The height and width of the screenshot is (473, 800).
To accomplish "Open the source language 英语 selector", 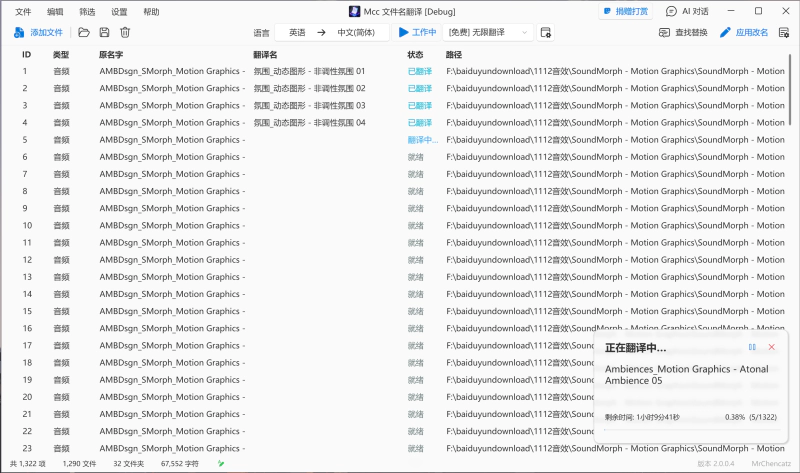I will click(298, 32).
